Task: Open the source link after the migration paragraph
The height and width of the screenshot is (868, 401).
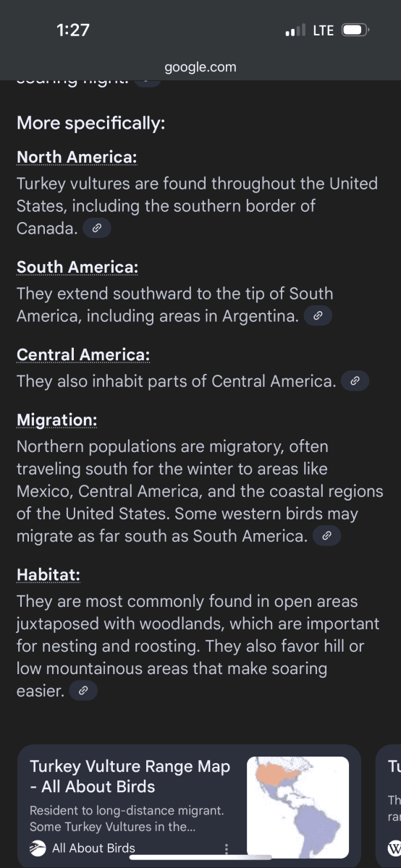Action: (x=326, y=536)
